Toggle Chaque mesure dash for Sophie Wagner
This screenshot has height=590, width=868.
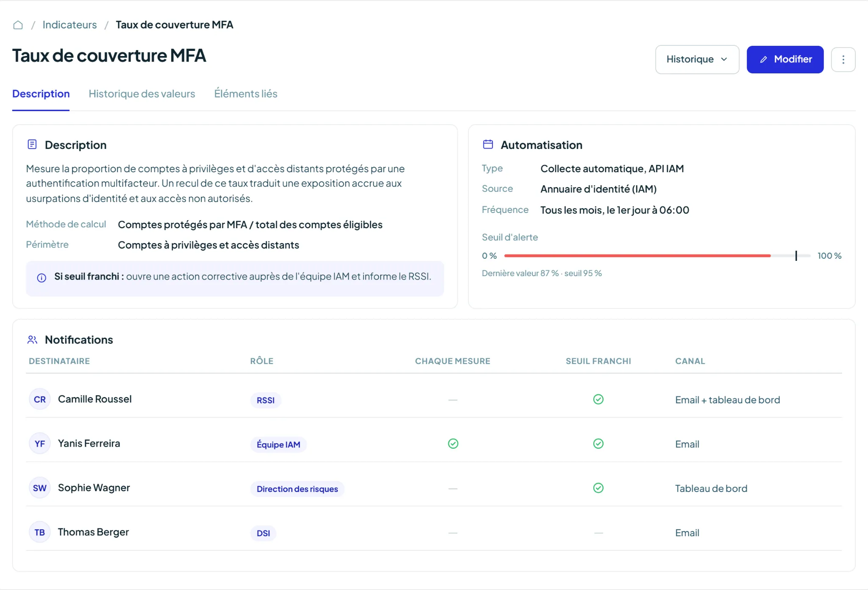coord(453,489)
